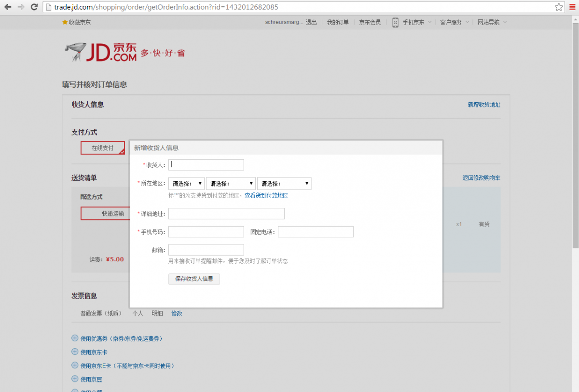This screenshot has width=579, height=392.
Task: Click the 填写并核对订单信息 heading
Action: click(95, 85)
